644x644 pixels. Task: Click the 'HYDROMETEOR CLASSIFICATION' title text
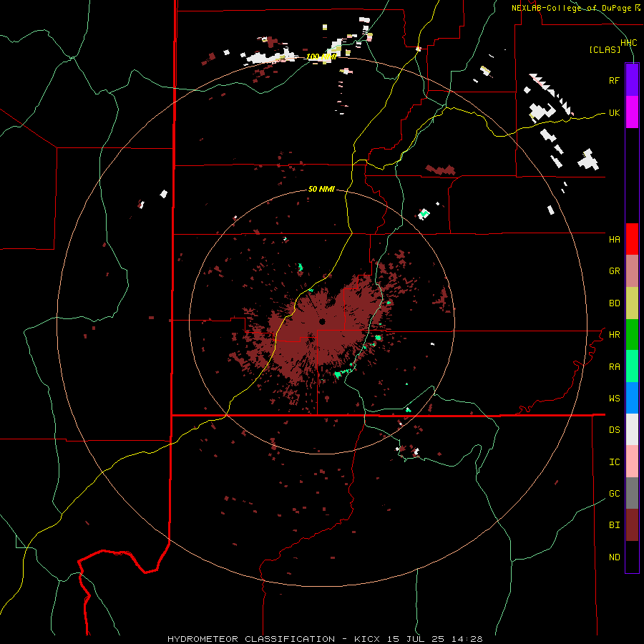coord(251,639)
